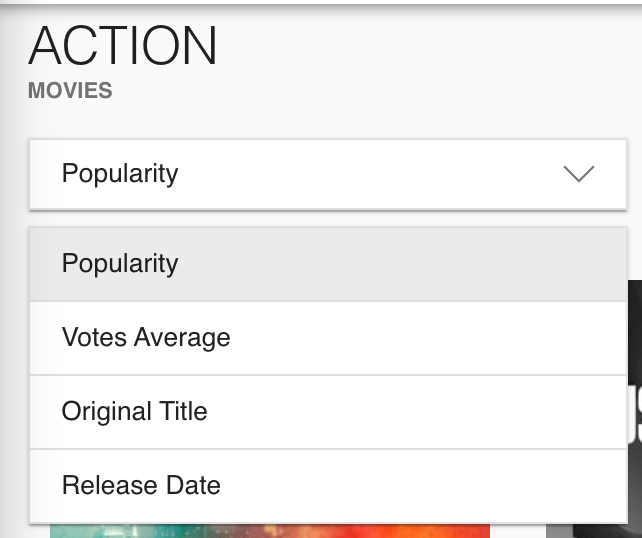Click the white space inside the sort box
Viewport: 642px width, 538px height.
pos(368,174)
